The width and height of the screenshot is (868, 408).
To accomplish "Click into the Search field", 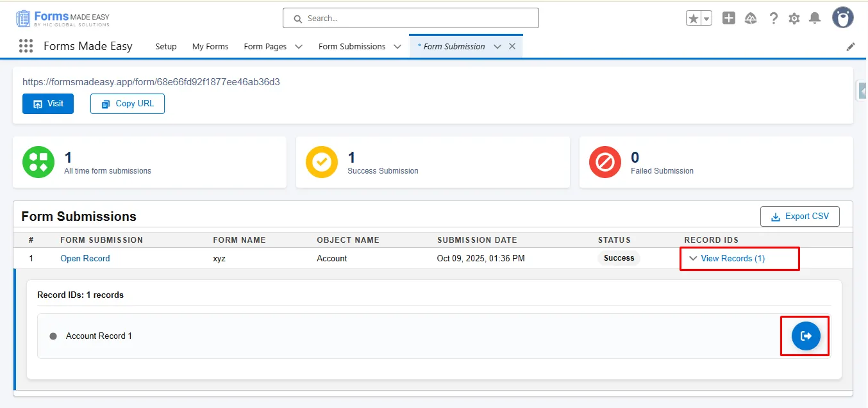I will point(410,19).
